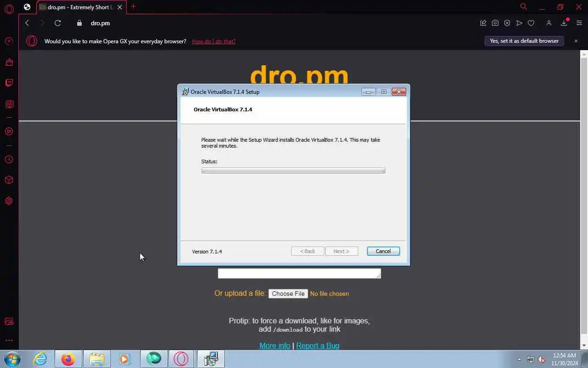This screenshot has width=588, height=368.
Task: Take a snapshot with the camera icon
Action: (x=495, y=23)
